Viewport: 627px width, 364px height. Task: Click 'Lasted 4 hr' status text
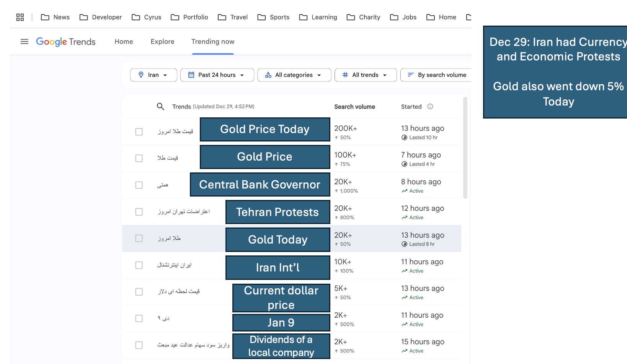(422, 164)
